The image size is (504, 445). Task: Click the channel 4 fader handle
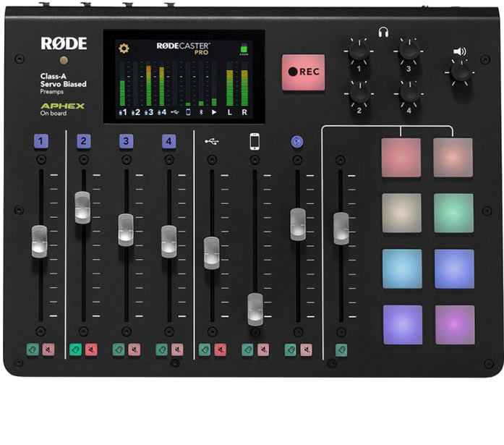tap(168, 242)
